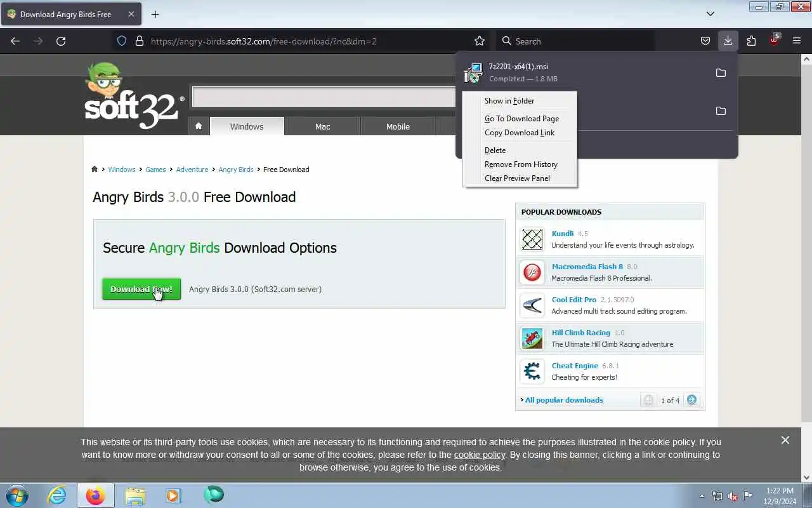This screenshot has height=508, width=812.
Task: Open Firefox hamburger menu
Action: coord(797,41)
